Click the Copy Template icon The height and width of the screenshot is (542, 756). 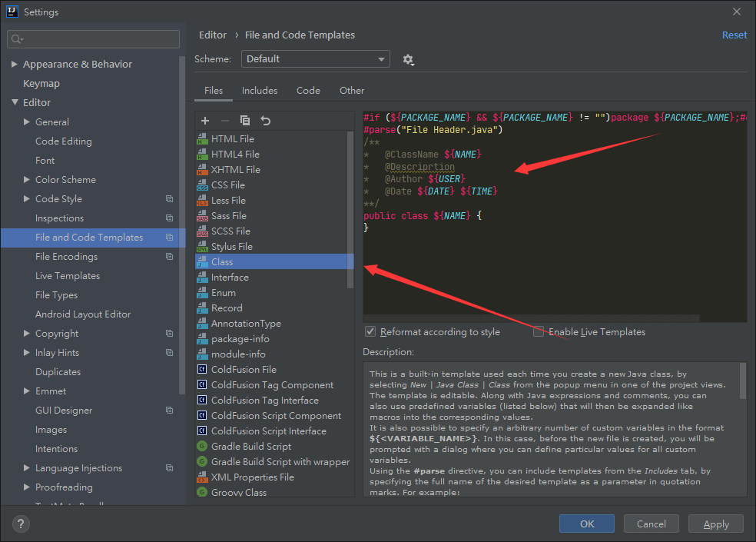click(x=245, y=121)
